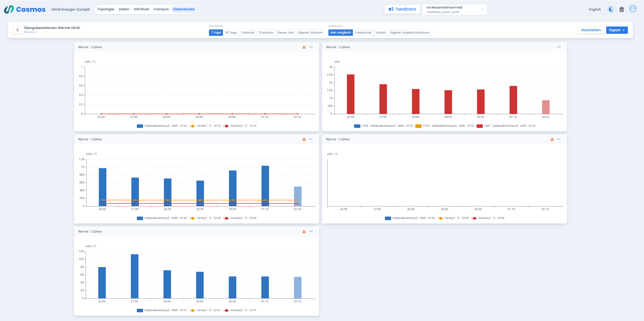Open the user profile avatar
Screen dimensions: 644x321
coord(633,9)
